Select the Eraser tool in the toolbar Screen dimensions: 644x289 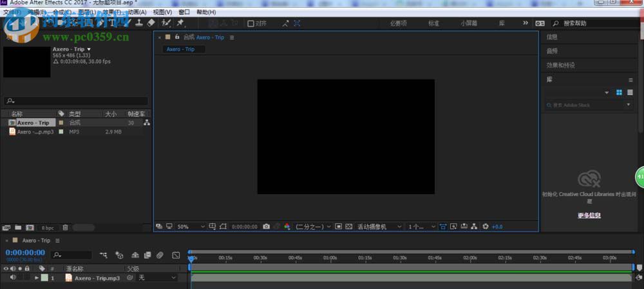(x=151, y=23)
